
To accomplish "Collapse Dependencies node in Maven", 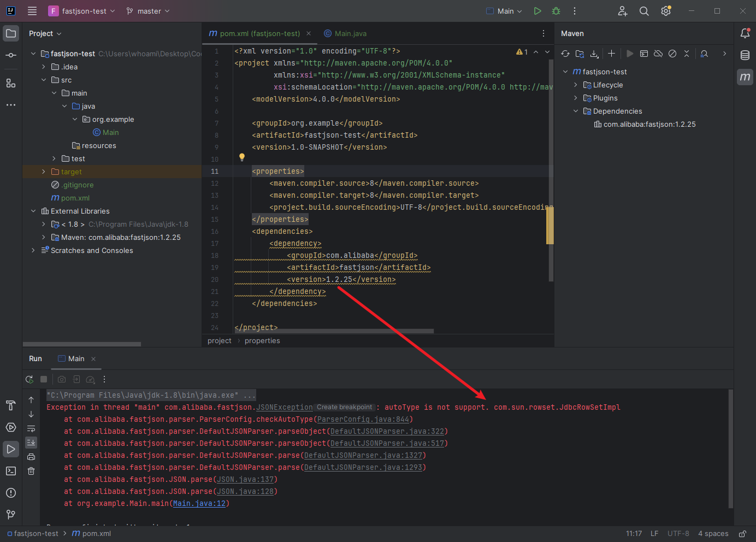I will click(576, 111).
